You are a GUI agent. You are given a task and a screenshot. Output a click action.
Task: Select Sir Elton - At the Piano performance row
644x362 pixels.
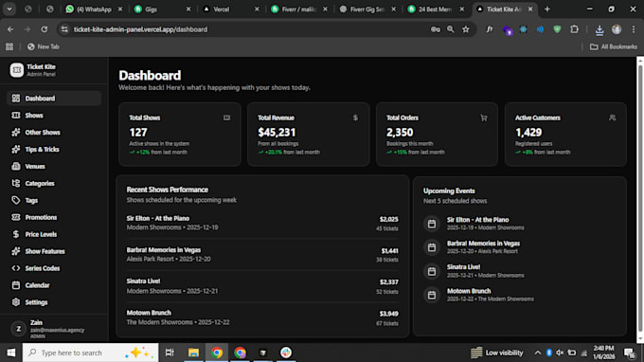(x=262, y=223)
